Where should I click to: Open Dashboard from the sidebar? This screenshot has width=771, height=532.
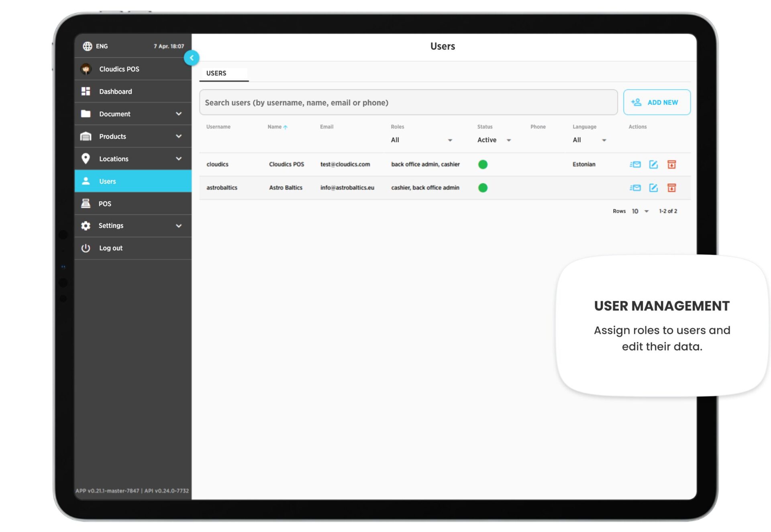(133, 91)
